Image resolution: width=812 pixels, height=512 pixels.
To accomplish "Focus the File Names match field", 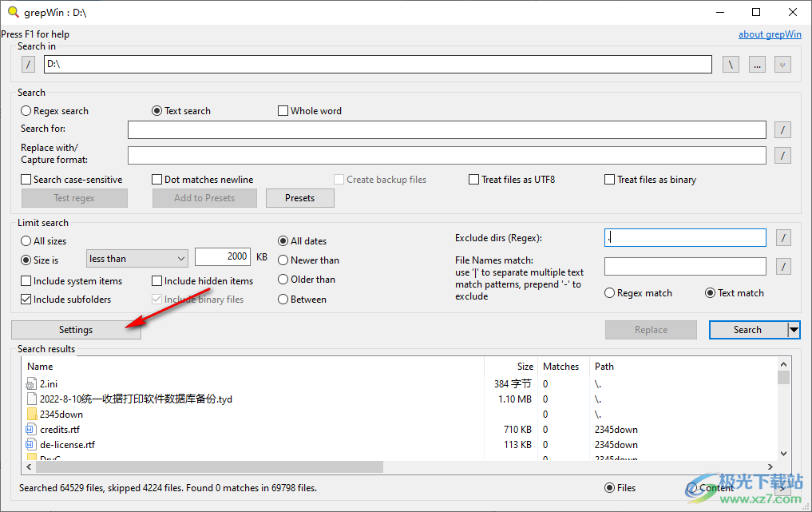I will pos(685,266).
